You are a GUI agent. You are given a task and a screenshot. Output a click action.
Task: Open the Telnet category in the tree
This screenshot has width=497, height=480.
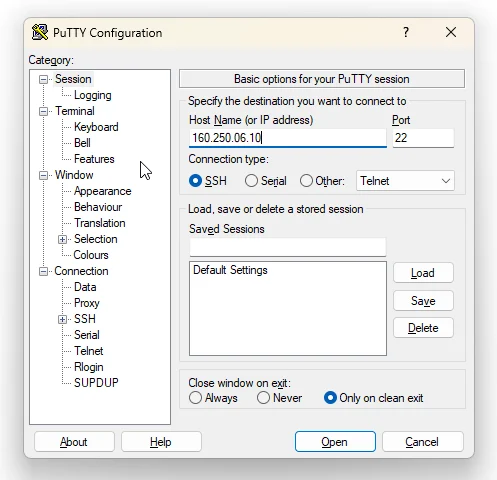pyautogui.click(x=89, y=351)
